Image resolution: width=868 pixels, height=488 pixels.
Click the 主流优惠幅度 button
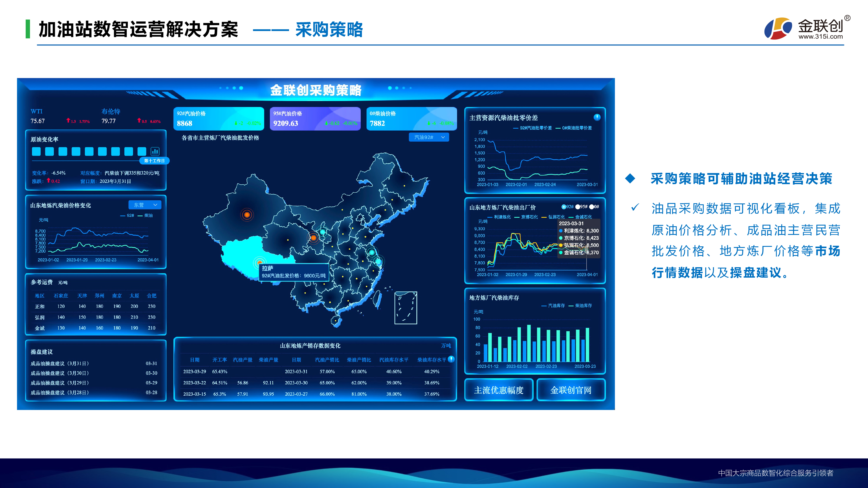click(499, 390)
